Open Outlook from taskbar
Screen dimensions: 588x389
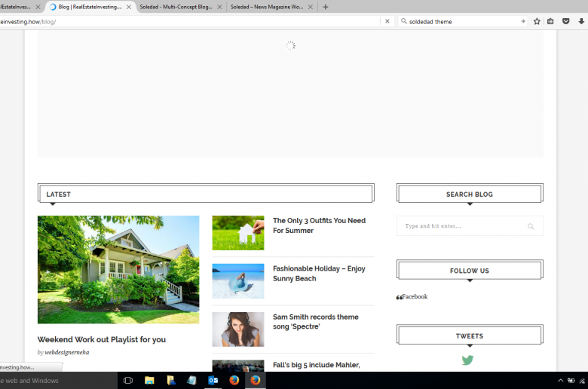tap(213, 381)
